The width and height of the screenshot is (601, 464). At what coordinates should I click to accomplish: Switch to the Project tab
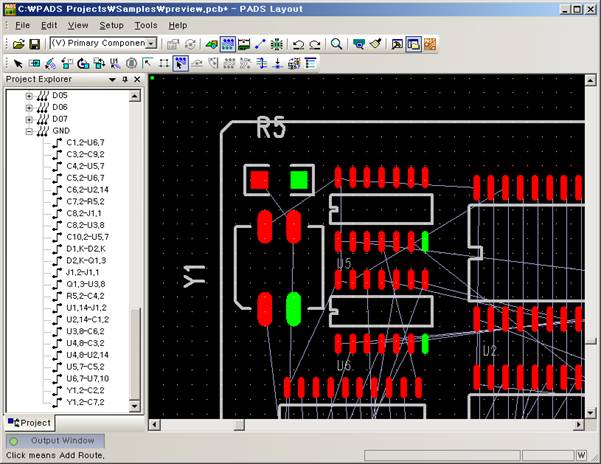[x=30, y=423]
